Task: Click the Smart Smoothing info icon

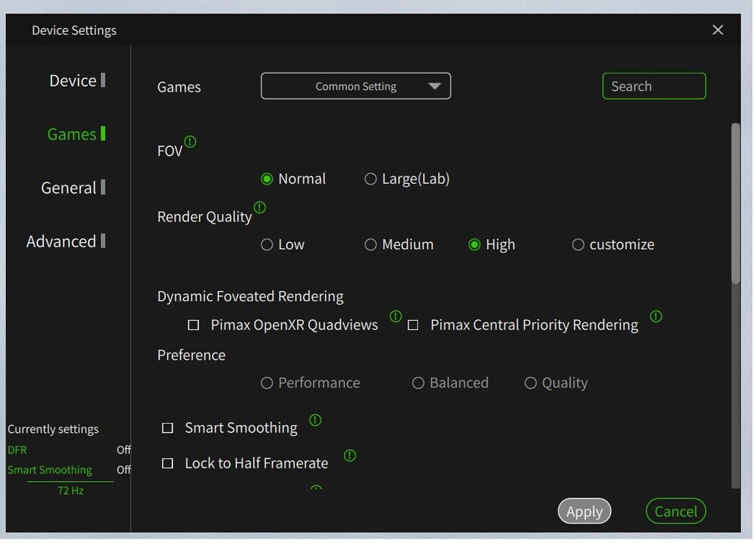Action: (x=315, y=420)
